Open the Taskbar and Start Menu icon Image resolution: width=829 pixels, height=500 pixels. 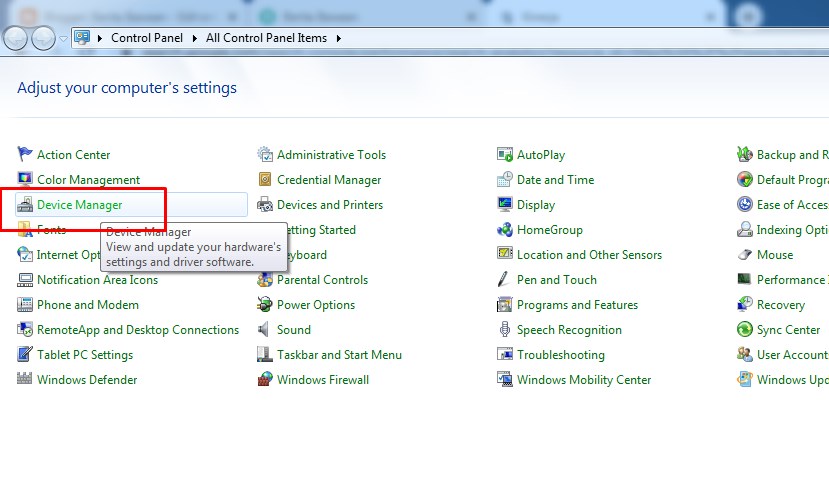tap(265, 354)
